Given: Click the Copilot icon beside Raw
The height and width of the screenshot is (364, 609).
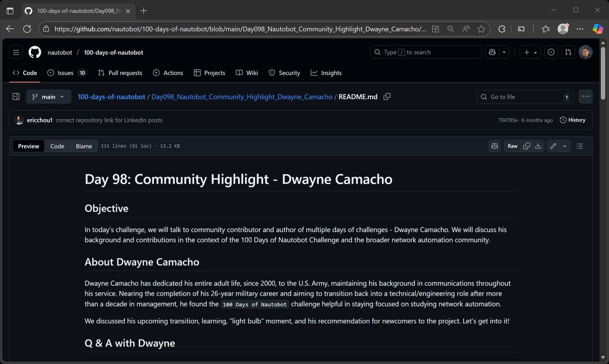Looking at the screenshot, I should point(494,146).
